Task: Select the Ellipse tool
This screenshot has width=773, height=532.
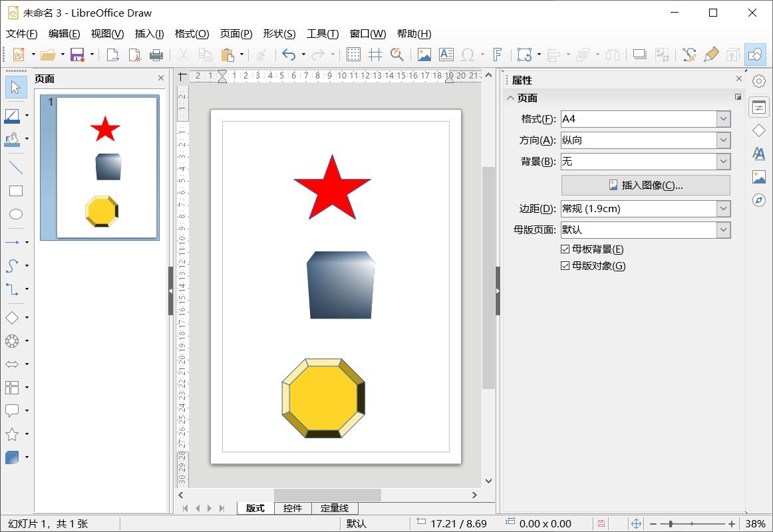Action: tap(15, 214)
